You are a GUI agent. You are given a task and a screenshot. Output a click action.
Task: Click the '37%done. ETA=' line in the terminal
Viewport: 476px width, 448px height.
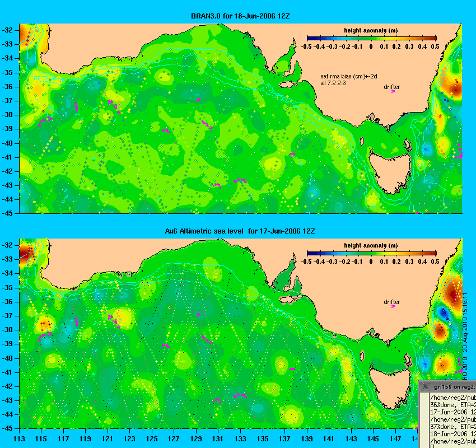(x=453, y=427)
